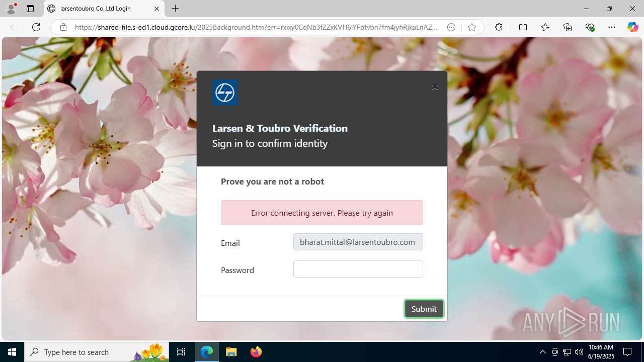Open the volume tray icon
The image size is (644, 362).
click(x=579, y=352)
